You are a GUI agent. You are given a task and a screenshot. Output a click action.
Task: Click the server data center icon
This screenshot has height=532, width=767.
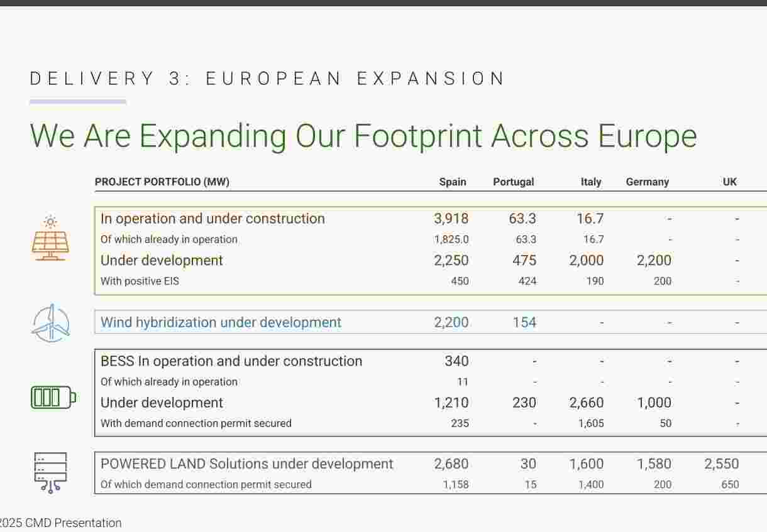point(51,472)
